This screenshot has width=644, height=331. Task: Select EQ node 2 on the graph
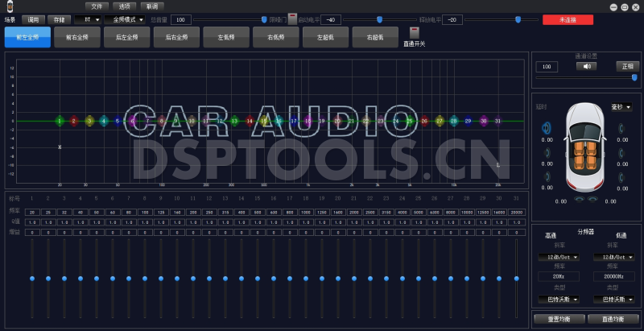tap(73, 121)
